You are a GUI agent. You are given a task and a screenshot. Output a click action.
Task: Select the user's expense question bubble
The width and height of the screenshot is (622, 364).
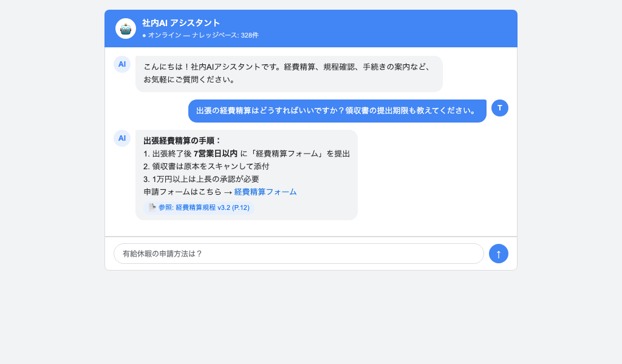337,110
